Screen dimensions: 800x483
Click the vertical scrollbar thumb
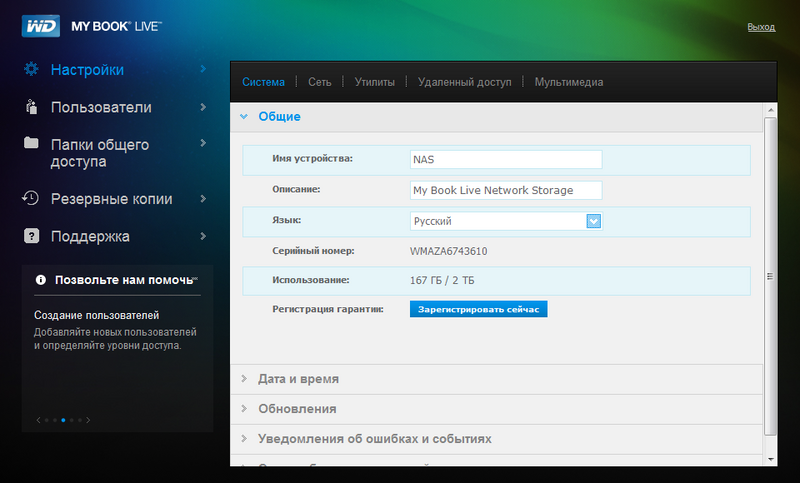click(770, 276)
